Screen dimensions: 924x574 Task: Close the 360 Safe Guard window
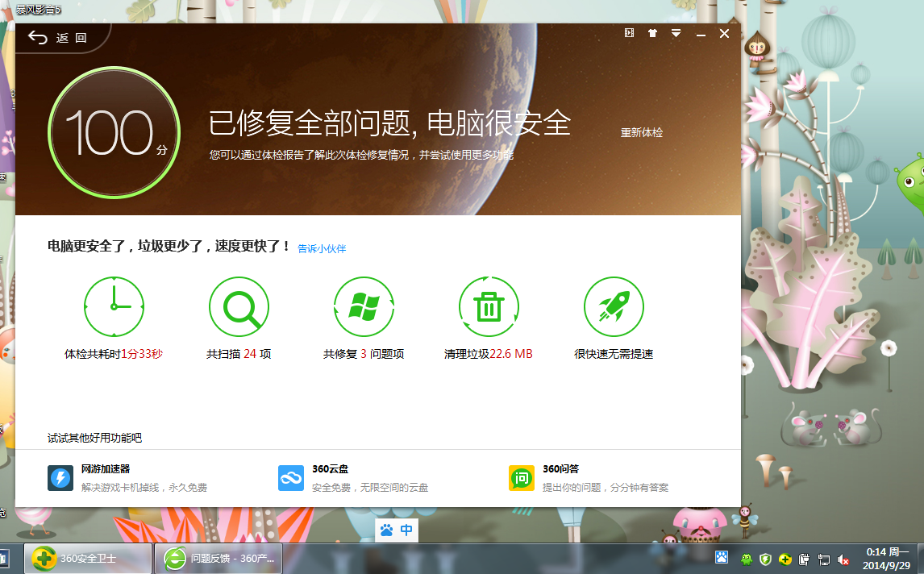tap(724, 34)
